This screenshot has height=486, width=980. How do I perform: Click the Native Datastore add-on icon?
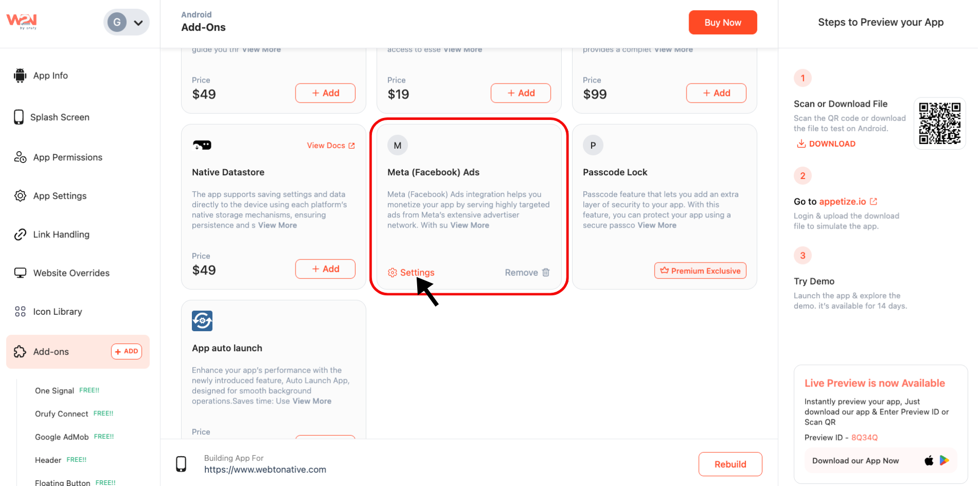[x=202, y=145]
